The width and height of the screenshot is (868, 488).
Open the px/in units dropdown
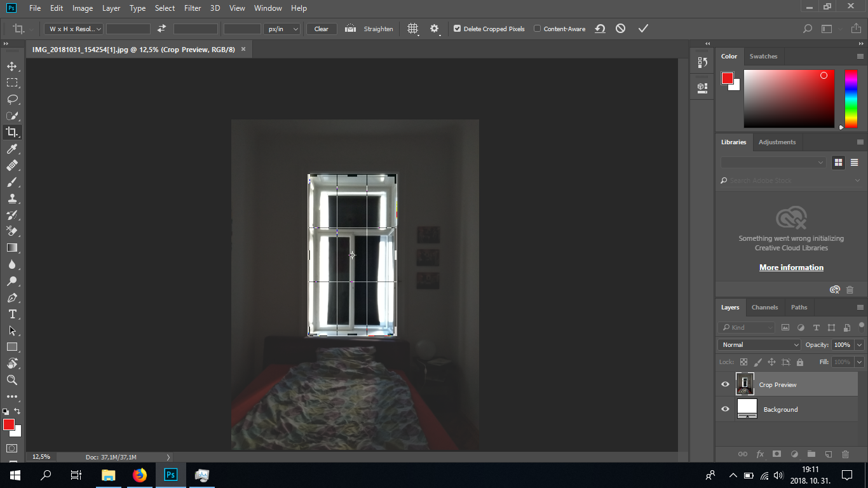(281, 29)
